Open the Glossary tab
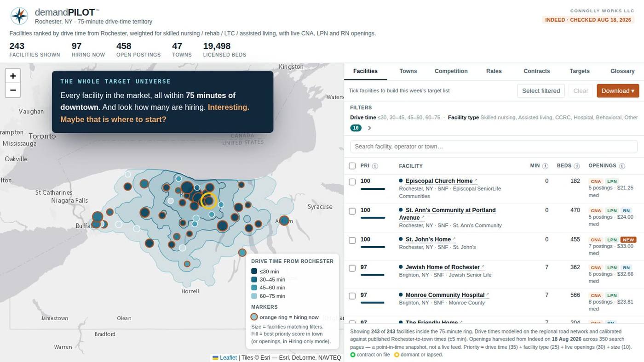 (622, 71)
